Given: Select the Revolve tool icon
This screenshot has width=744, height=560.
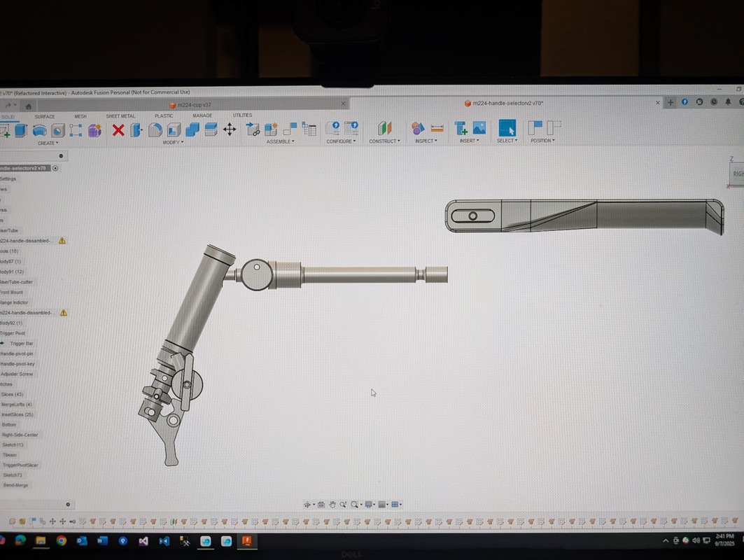Looking at the screenshot, I should [x=39, y=130].
